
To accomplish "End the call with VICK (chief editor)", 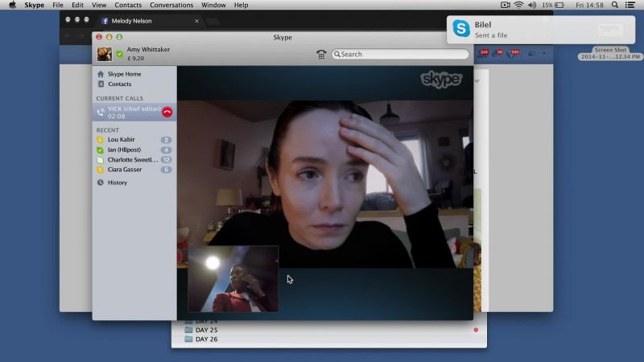I will coord(167,112).
